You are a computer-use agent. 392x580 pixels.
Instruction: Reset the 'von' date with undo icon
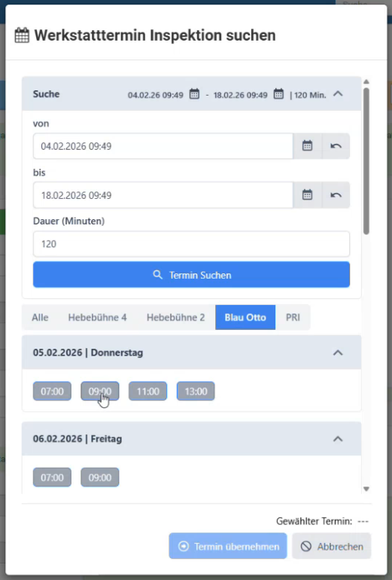click(x=336, y=145)
